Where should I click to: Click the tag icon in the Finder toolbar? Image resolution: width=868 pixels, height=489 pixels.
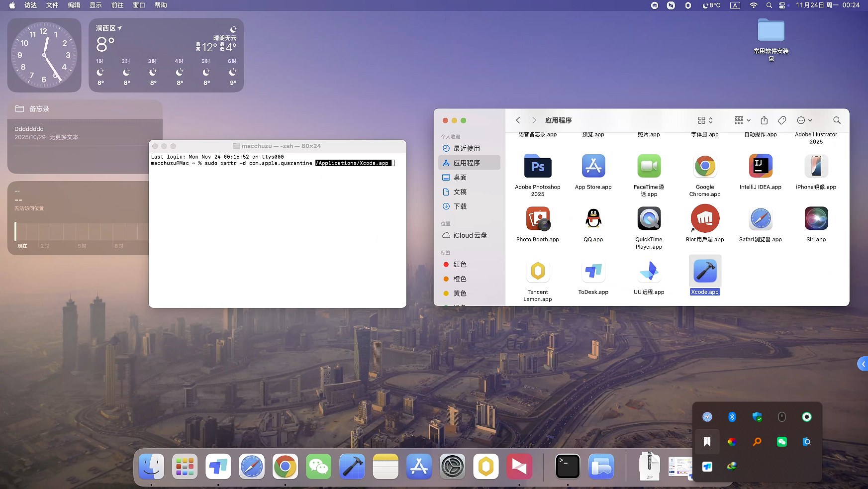(x=781, y=120)
